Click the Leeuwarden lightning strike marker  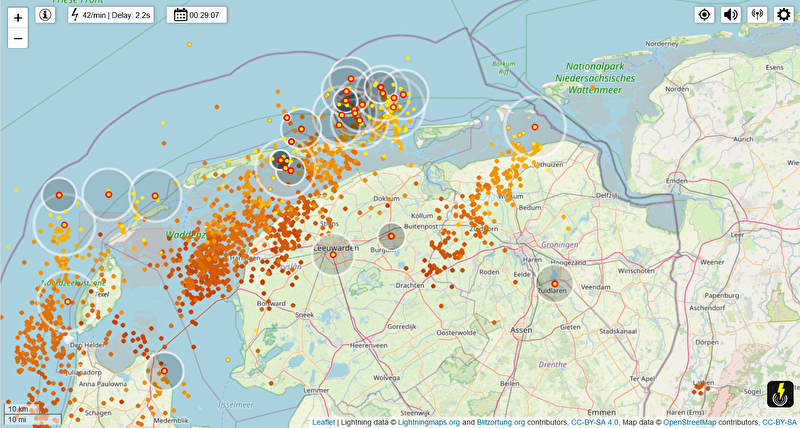(x=333, y=255)
